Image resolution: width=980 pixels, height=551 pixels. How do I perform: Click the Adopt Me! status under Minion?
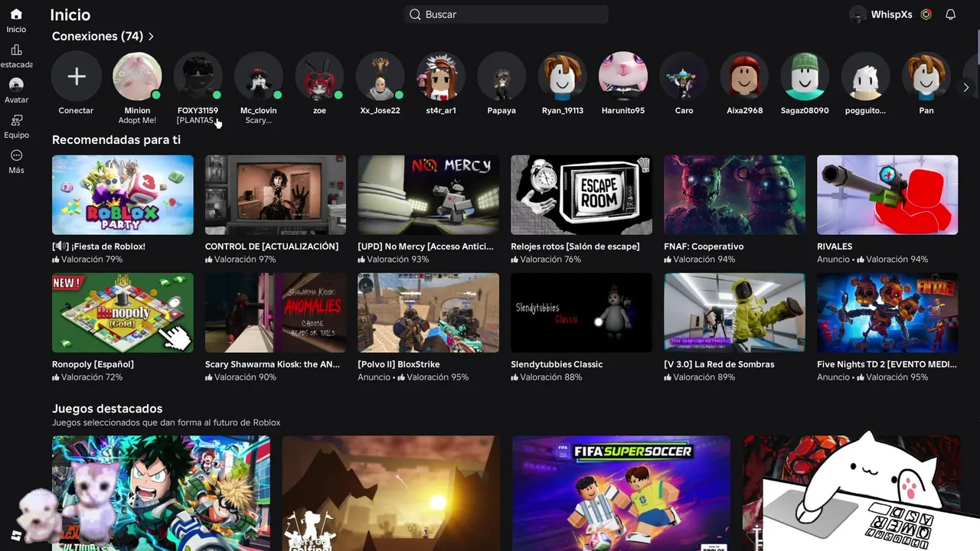(x=137, y=120)
